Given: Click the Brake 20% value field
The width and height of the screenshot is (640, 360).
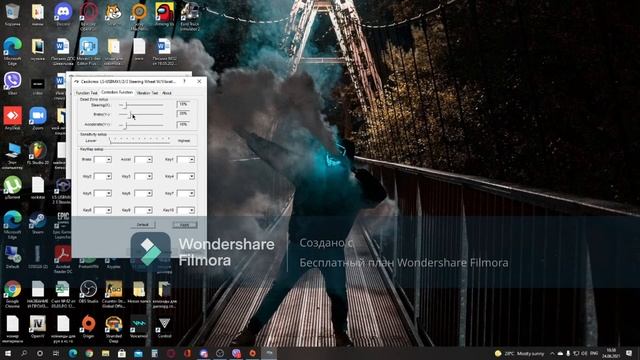Looking at the screenshot, I should (183, 114).
